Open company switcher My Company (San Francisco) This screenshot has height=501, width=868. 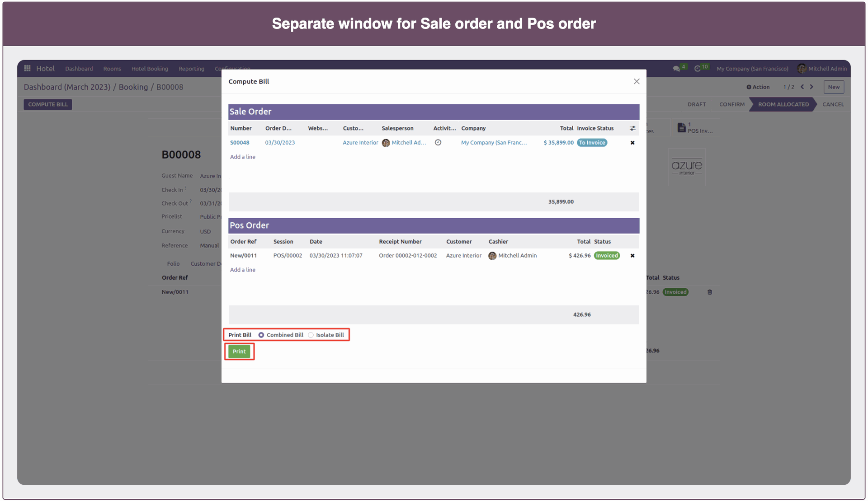click(x=752, y=69)
